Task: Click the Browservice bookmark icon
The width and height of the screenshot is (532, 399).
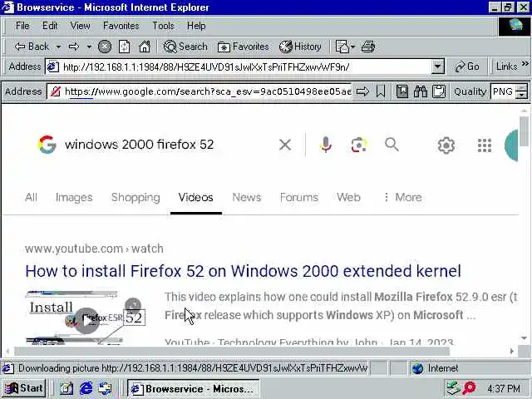Action: (381, 91)
